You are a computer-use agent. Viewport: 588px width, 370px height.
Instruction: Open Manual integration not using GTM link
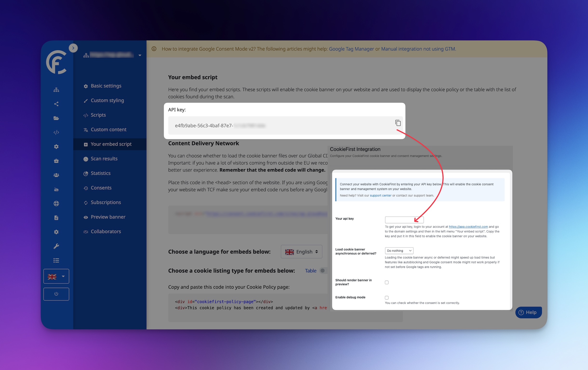tap(418, 49)
